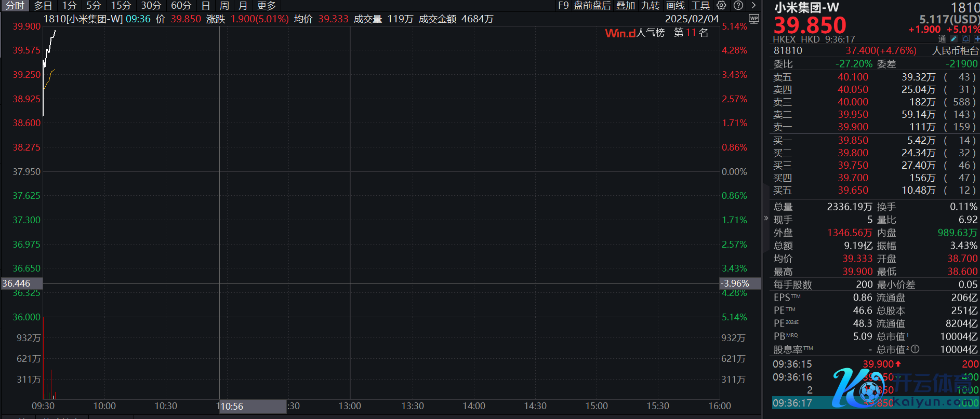Toggle the 叠加 overlay option
980x419 pixels.
coord(626,6)
